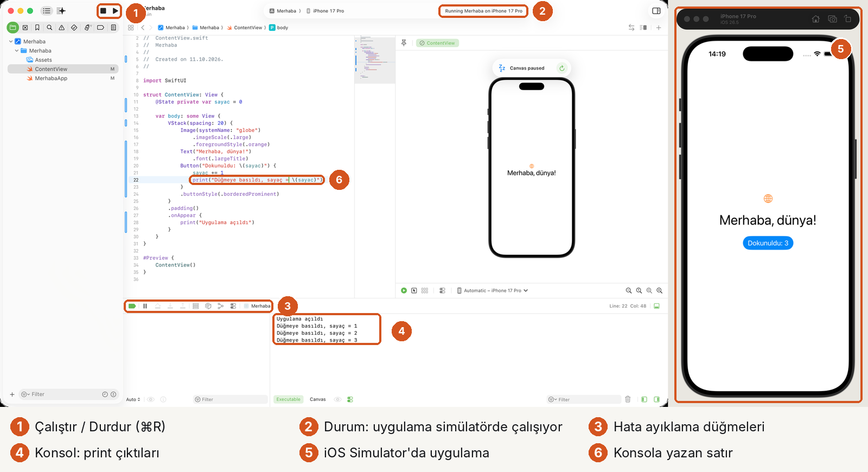Resume the paused canvas preview
This screenshot has height=472, width=868.
point(562,68)
